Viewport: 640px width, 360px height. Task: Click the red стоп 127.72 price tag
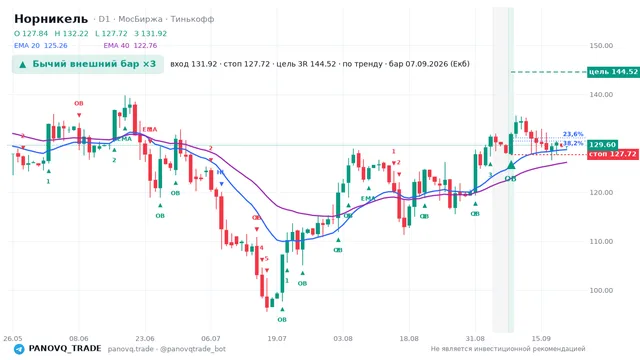pos(613,154)
